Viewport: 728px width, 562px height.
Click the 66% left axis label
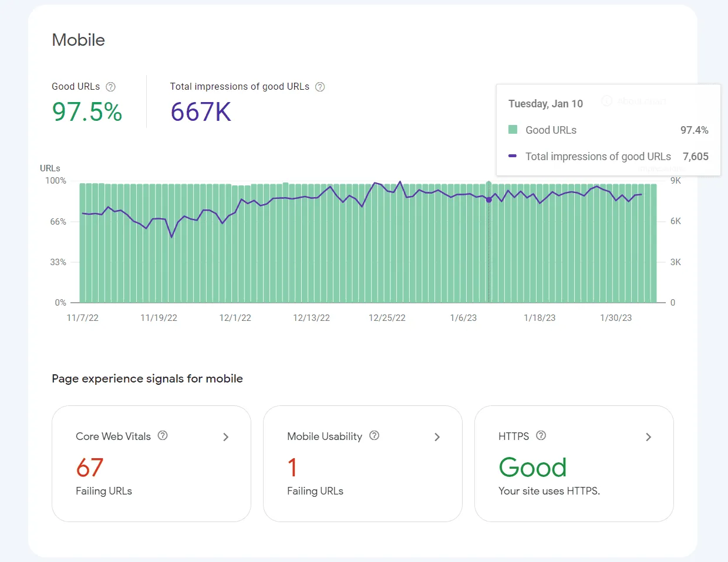(x=58, y=222)
